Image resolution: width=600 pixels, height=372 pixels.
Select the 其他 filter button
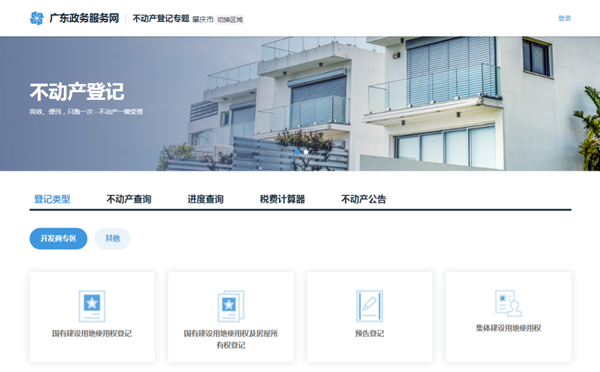click(x=112, y=238)
